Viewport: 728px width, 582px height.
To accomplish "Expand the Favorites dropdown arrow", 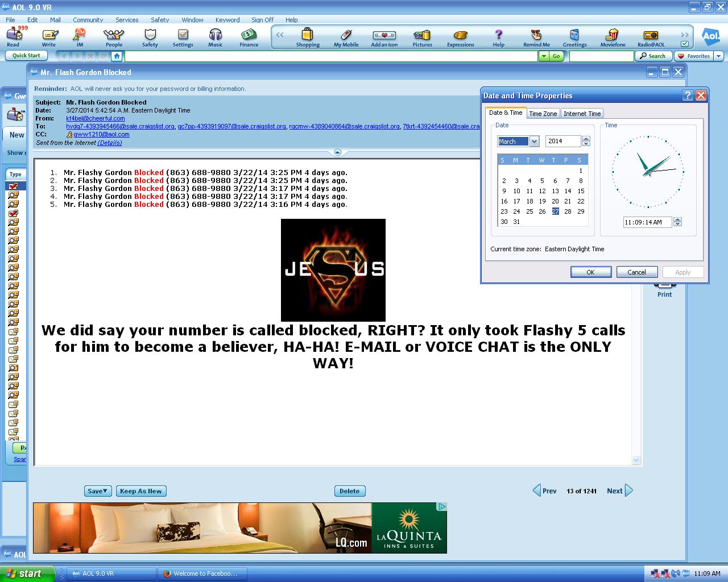I will tap(718, 56).
